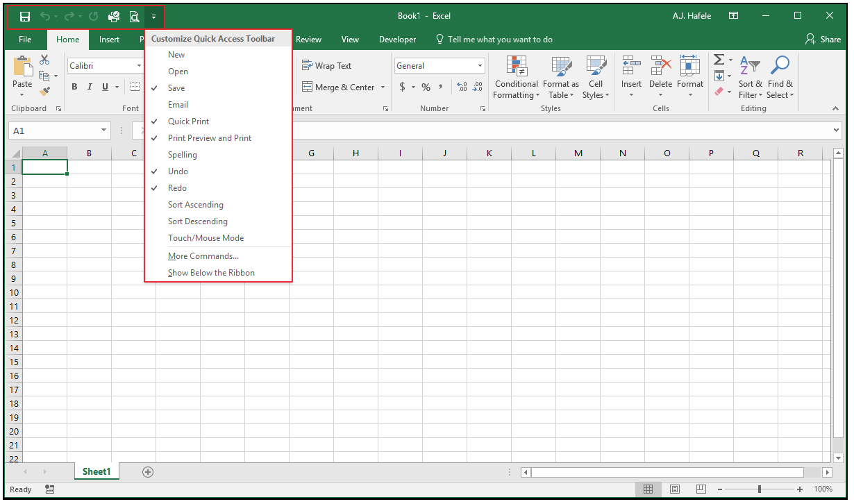This screenshot has width=854, height=504.
Task: Click Share button
Action: coord(823,40)
